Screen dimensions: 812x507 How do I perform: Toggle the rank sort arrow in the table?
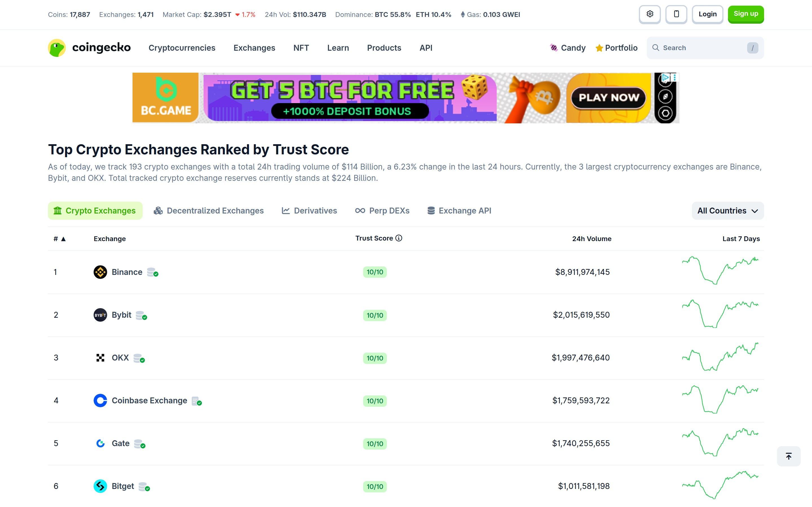click(x=63, y=239)
